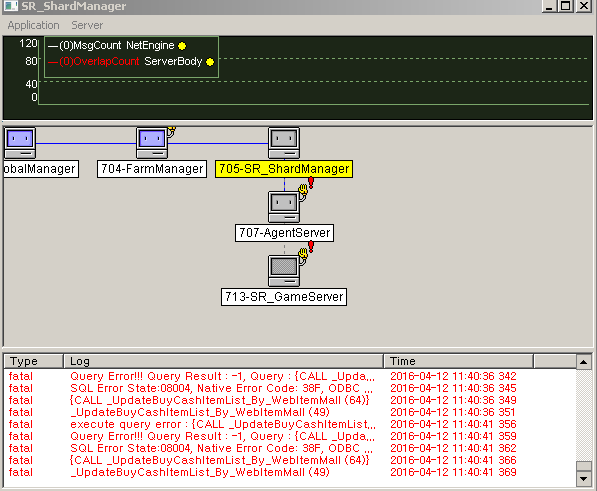The height and width of the screenshot is (491, 597).
Task: Open the Server menu
Action: [87, 25]
